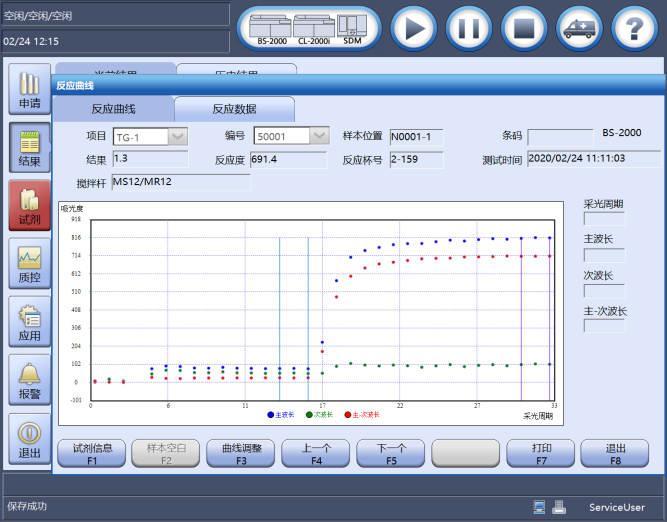Image resolution: width=667 pixels, height=522 pixels.
Task: Click the 次波长 value box
Action: 604,291
